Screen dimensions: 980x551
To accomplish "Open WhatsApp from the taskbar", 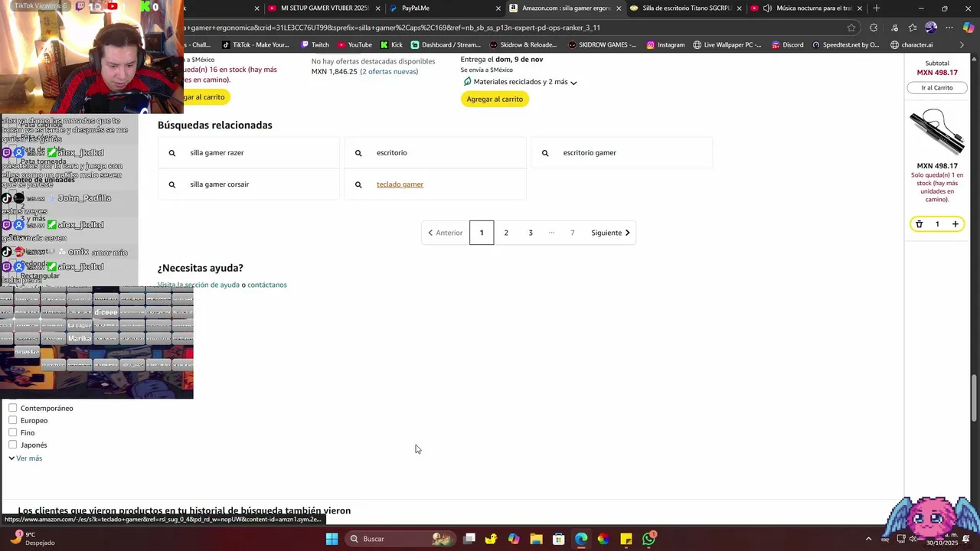I will coord(649,539).
